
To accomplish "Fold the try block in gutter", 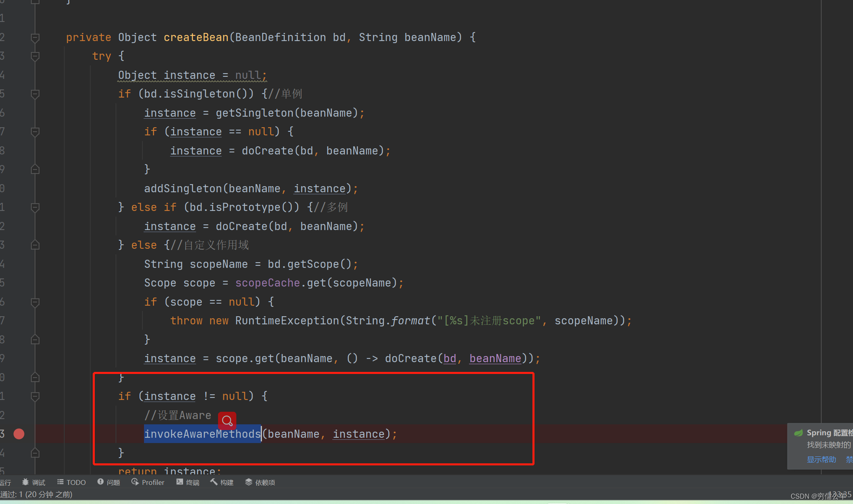I will pyautogui.click(x=35, y=56).
